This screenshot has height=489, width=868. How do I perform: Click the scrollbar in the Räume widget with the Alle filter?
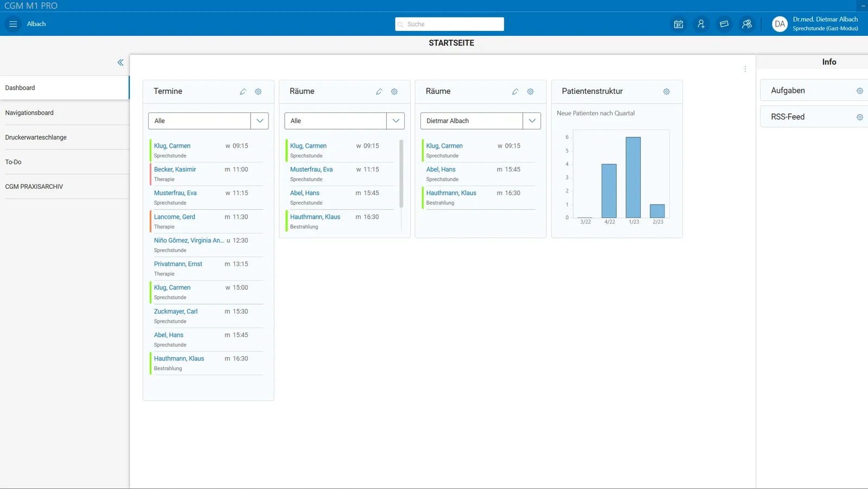tap(401, 174)
